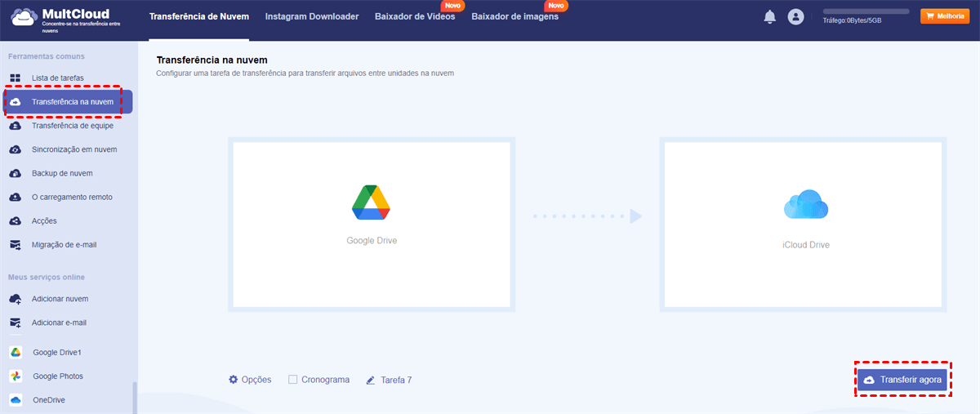Image resolution: width=980 pixels, height=414 pixels.
Task: Click the Google Drive1 sidebar icon
Action: (x=16, y=352)
